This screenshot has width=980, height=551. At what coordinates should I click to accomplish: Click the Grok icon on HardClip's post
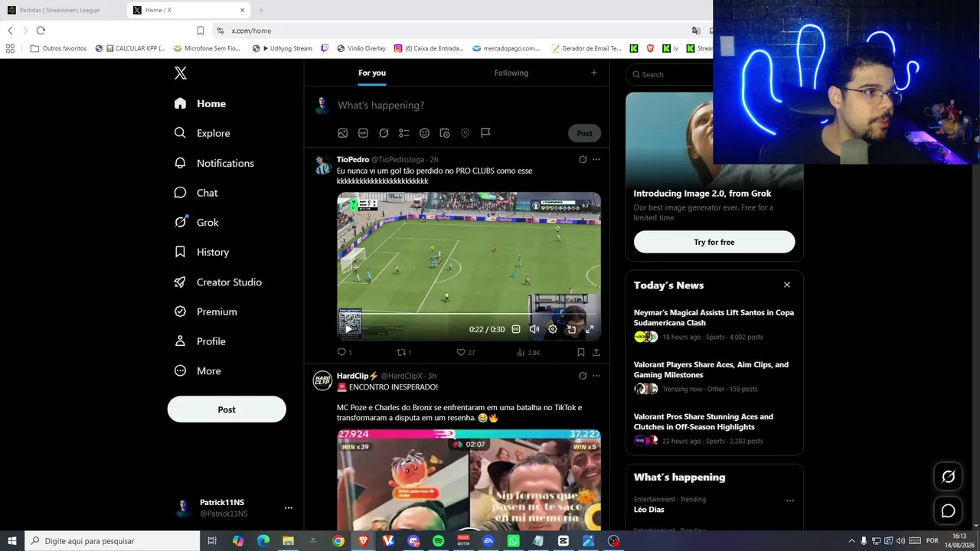tap(583, 376)
